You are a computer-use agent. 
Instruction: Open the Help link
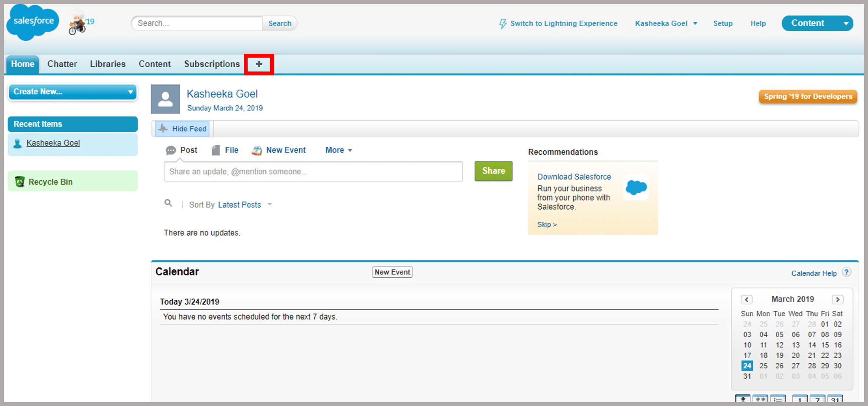coord(758,23)
